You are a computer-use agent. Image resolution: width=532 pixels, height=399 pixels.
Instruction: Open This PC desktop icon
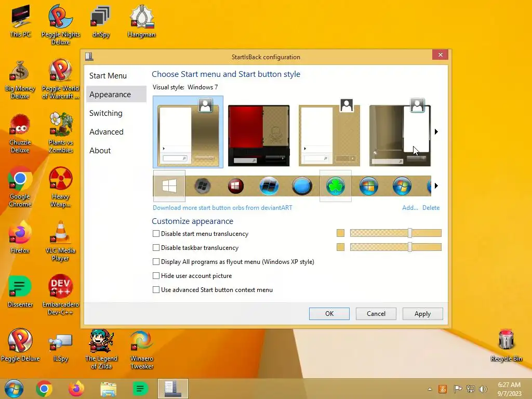point(20,21)
